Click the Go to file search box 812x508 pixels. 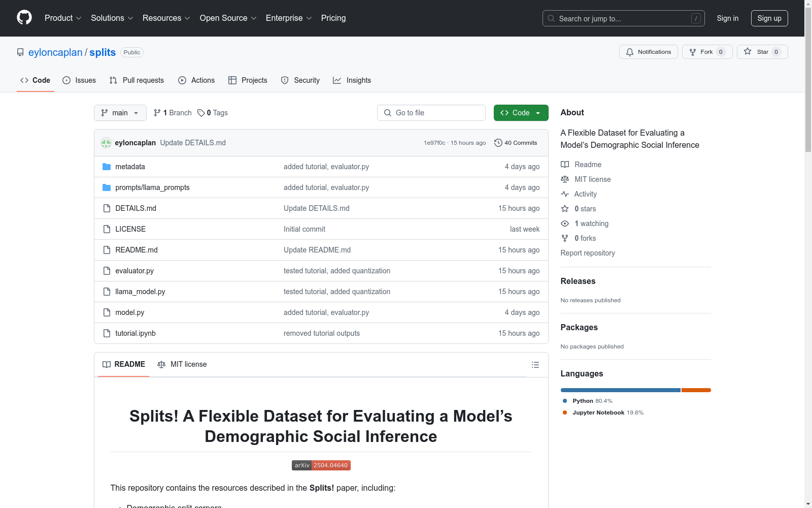point(431,113)
